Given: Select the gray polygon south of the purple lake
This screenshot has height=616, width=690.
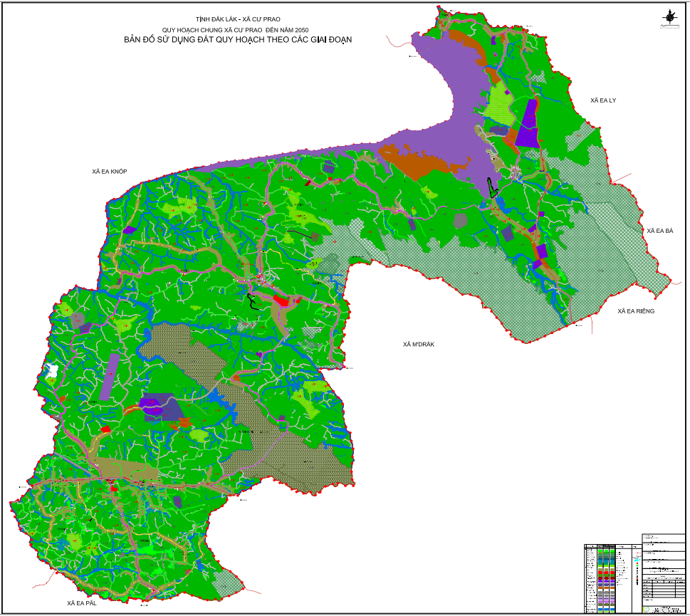Looking at the screenshot, I should tap(460, 221).
